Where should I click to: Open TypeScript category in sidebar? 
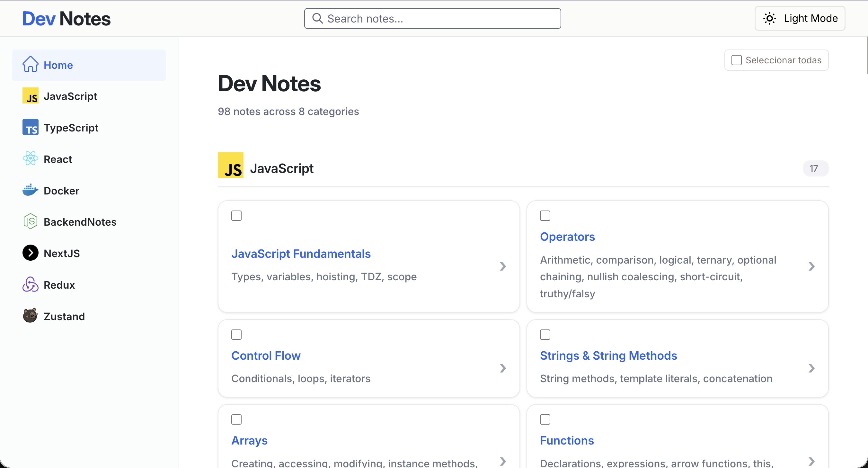(x=89, y=128)
